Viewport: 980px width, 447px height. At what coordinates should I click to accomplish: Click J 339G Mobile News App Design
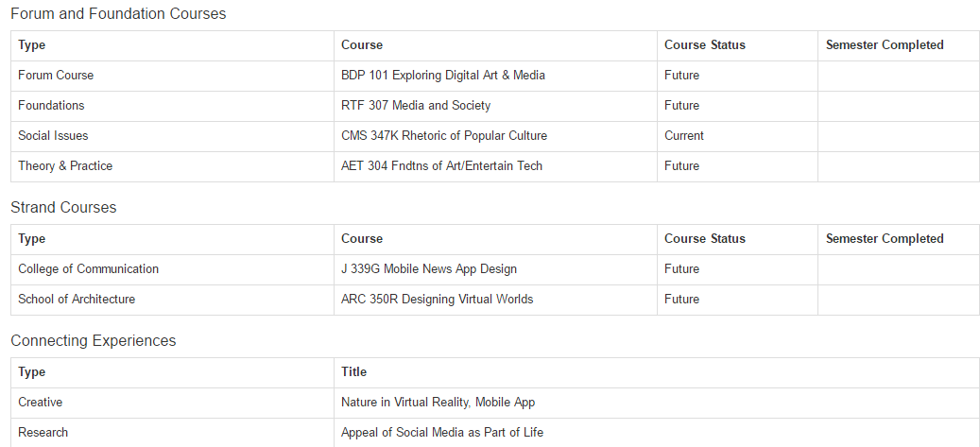[x=429, y=269]
